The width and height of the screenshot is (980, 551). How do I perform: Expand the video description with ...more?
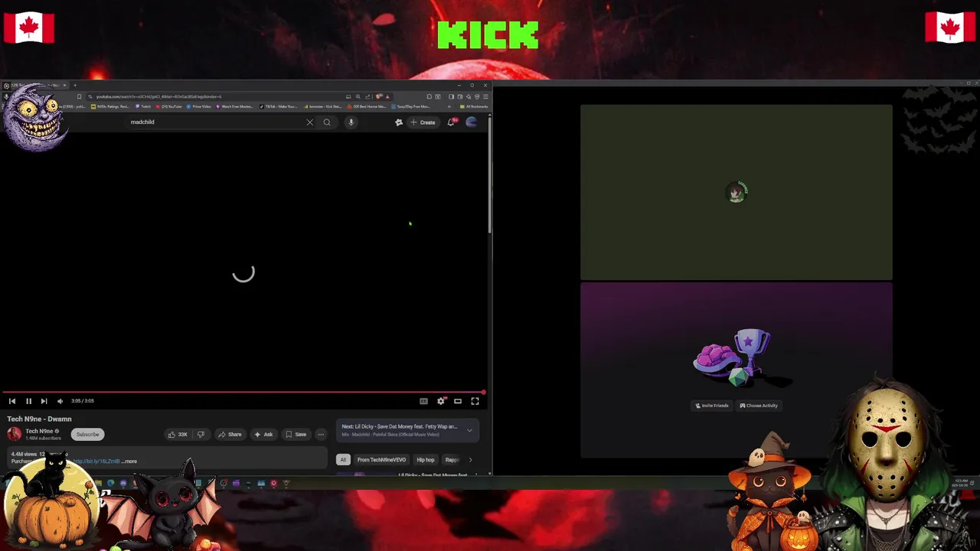pos(129,461)
